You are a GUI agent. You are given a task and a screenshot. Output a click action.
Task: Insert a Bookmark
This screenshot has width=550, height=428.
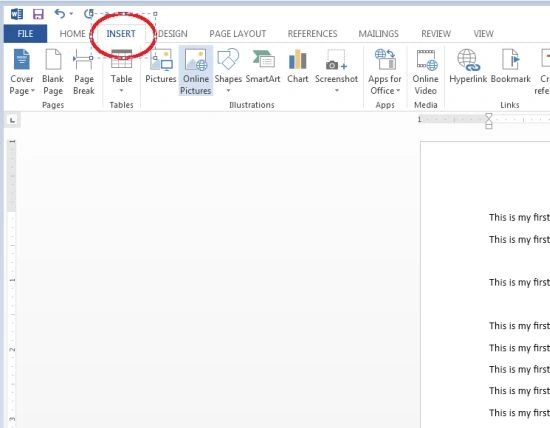coord(510,67)
